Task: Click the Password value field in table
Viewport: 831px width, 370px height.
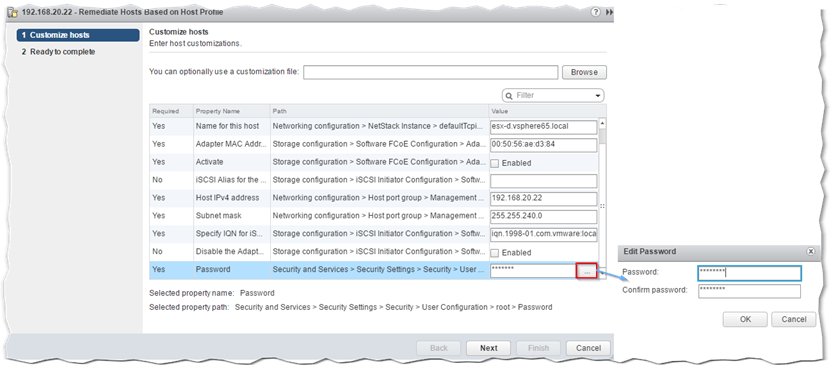Action: pyautogui.click(x=533, y=270)
